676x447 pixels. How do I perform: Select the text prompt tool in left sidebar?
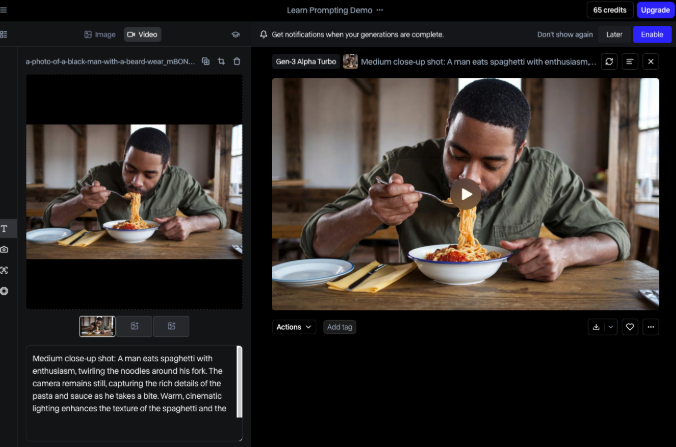(x=4, y=229)
